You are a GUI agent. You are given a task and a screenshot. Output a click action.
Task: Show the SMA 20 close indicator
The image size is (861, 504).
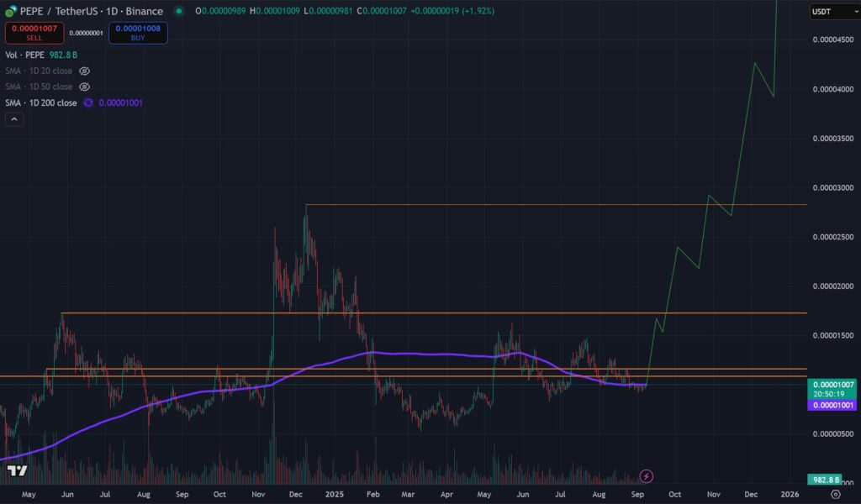(84, 71)
